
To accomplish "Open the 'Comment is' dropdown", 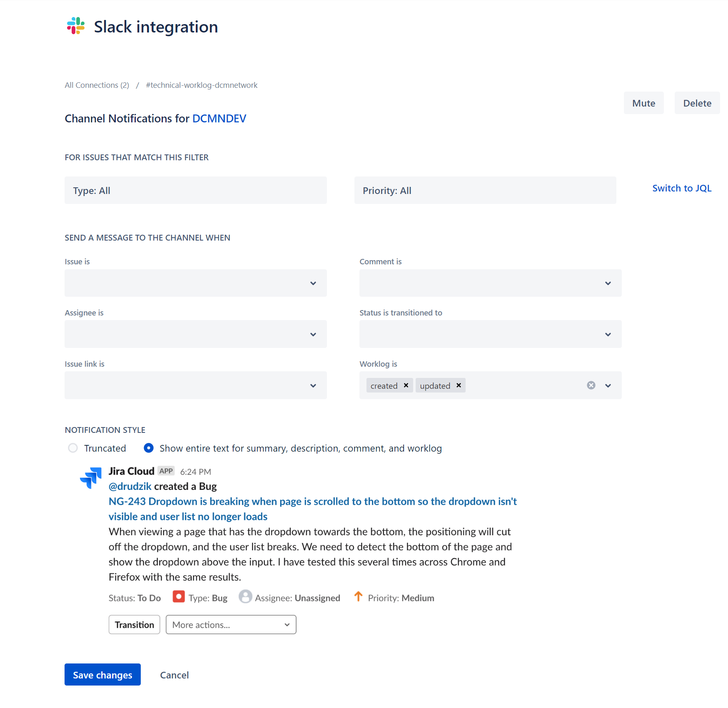I will click(491, 283).
